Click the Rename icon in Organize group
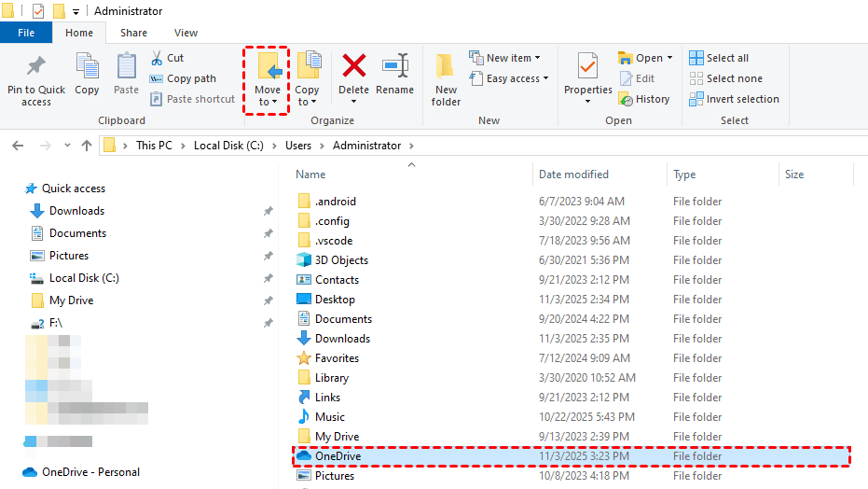Viewport: 868px width, 489px height. [394, 65]
